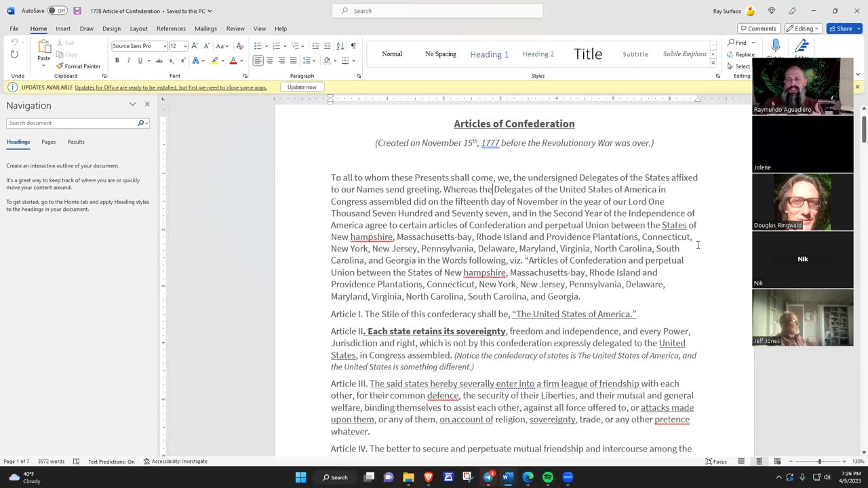Toggle Print Layout view button
868x488 pixels.
(759, 462)
